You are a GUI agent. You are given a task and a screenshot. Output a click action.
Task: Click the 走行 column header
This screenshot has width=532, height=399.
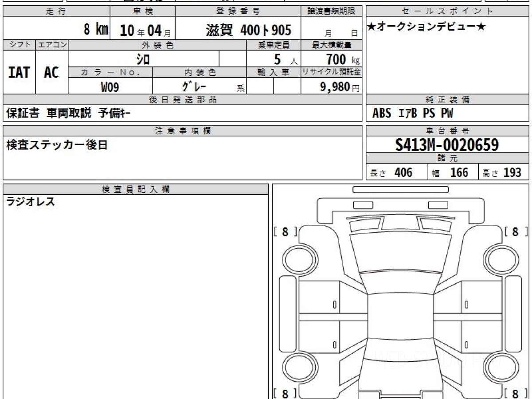click(56, 12)
